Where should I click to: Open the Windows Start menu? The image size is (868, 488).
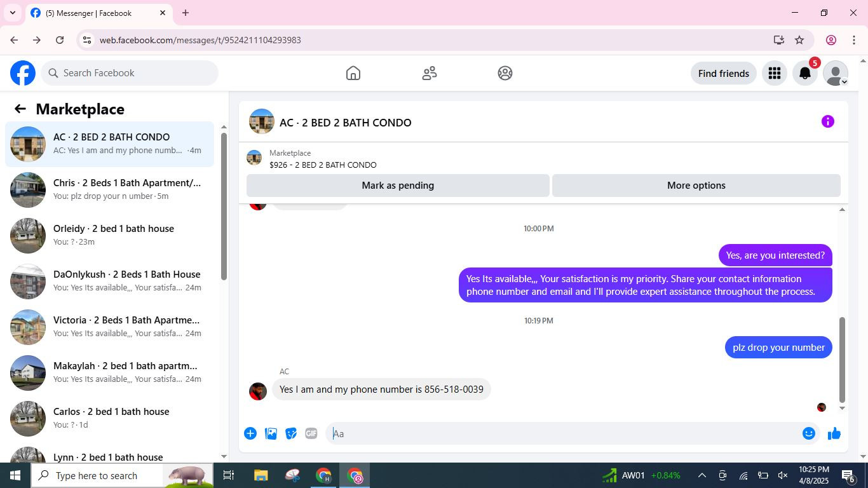[x=15, y=475]
